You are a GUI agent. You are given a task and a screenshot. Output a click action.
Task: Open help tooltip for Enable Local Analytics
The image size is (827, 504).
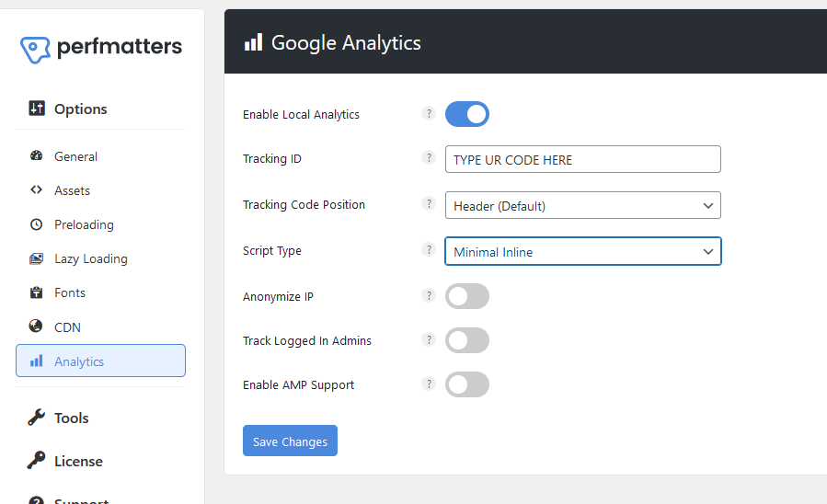click(429, 113)
